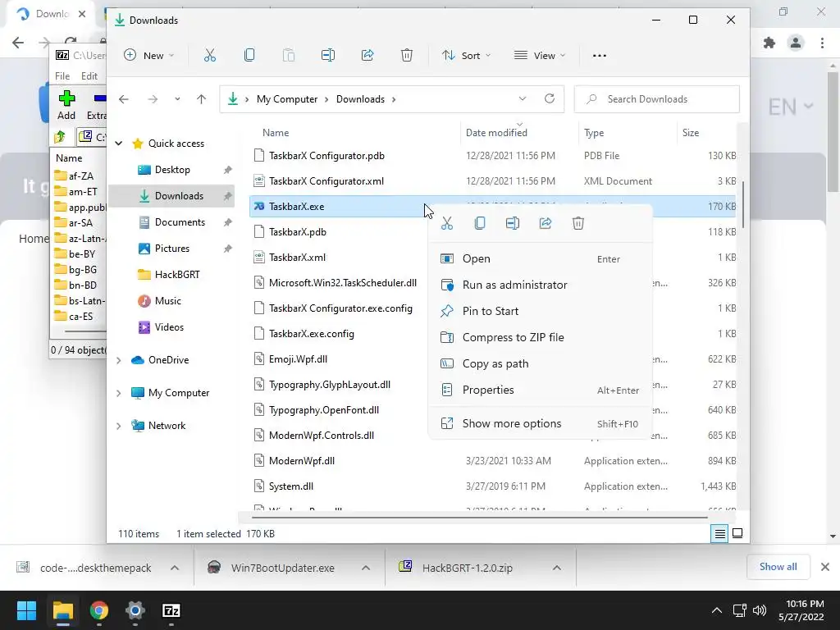
Task: Expand OneDrive tree node
Action: pos(119,361)
